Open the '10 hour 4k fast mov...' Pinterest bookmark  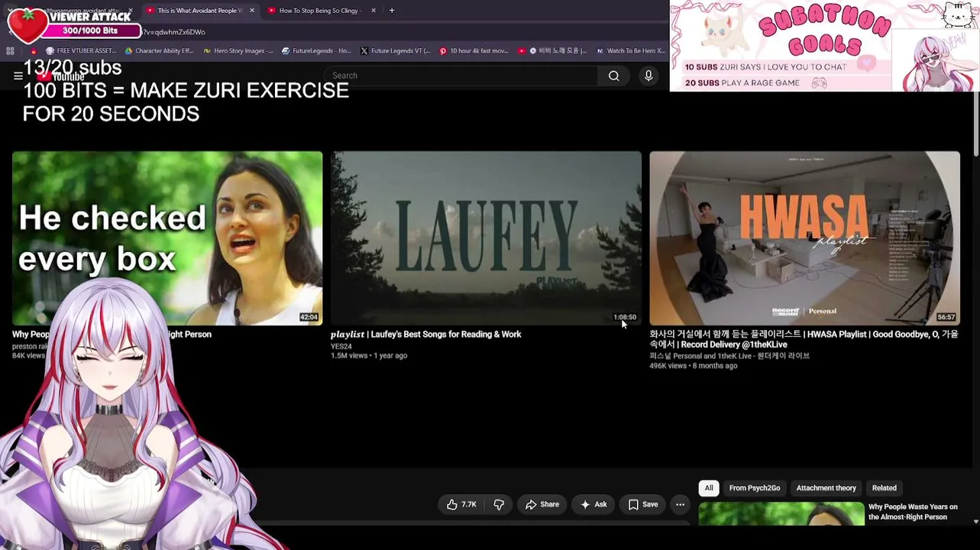[x=474, y=51]
